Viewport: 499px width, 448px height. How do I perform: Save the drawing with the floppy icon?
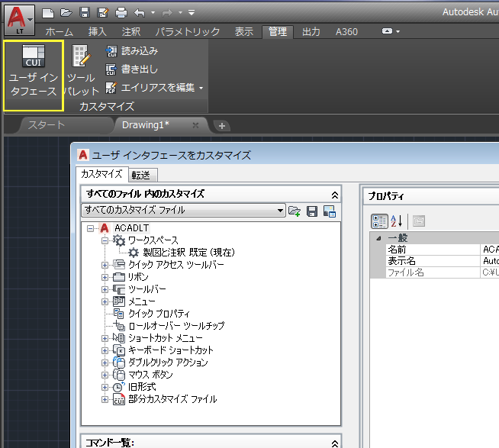(x=85, y=13)
